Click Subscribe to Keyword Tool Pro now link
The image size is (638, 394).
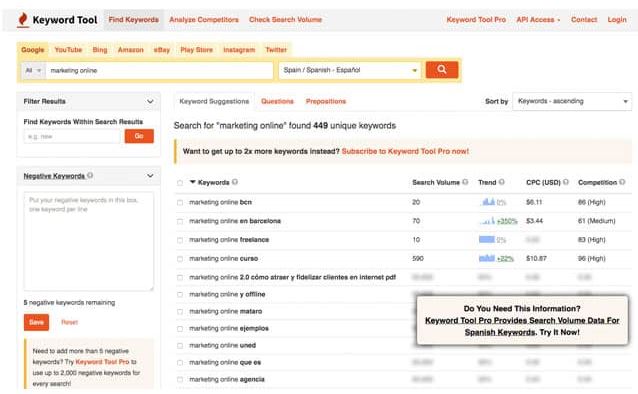[x=405, y=151]
